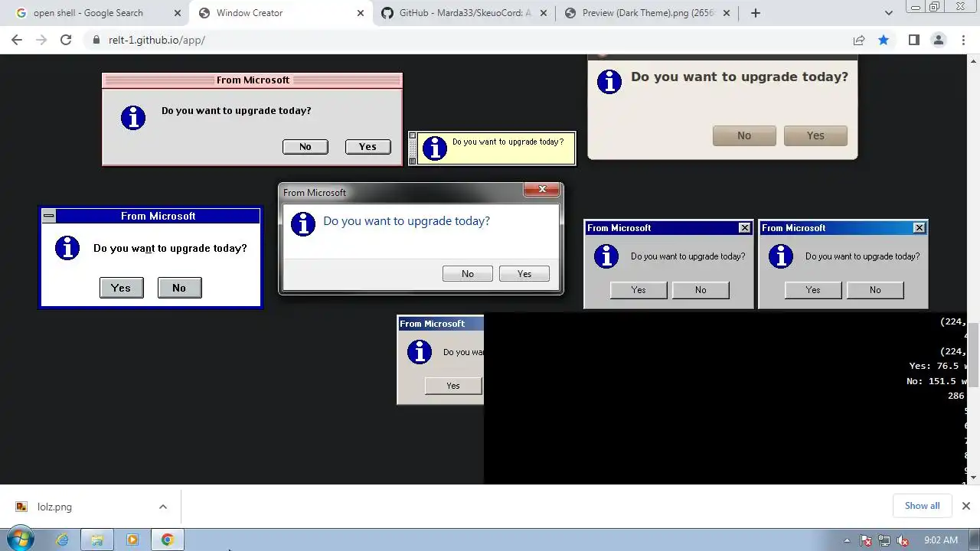Click info icon in blue-bordered dialog

pos(67,248)
